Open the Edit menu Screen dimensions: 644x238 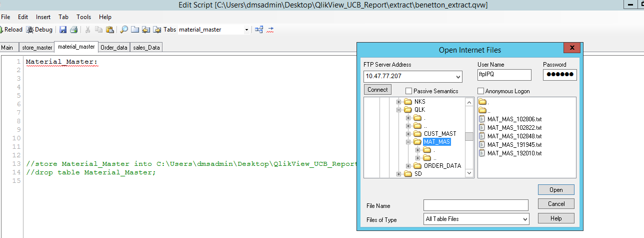coord(23,17)
